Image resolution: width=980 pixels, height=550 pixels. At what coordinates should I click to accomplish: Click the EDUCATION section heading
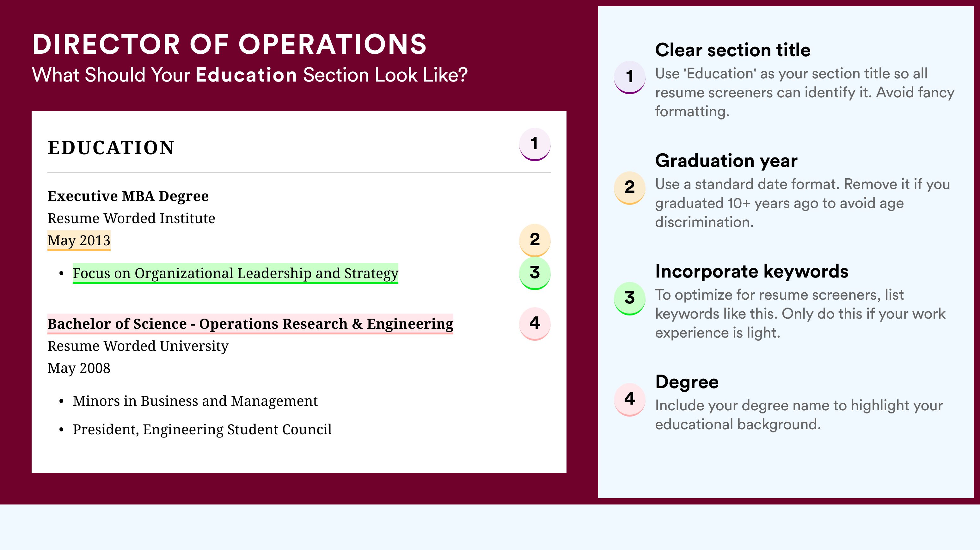(x=111, y=148)
